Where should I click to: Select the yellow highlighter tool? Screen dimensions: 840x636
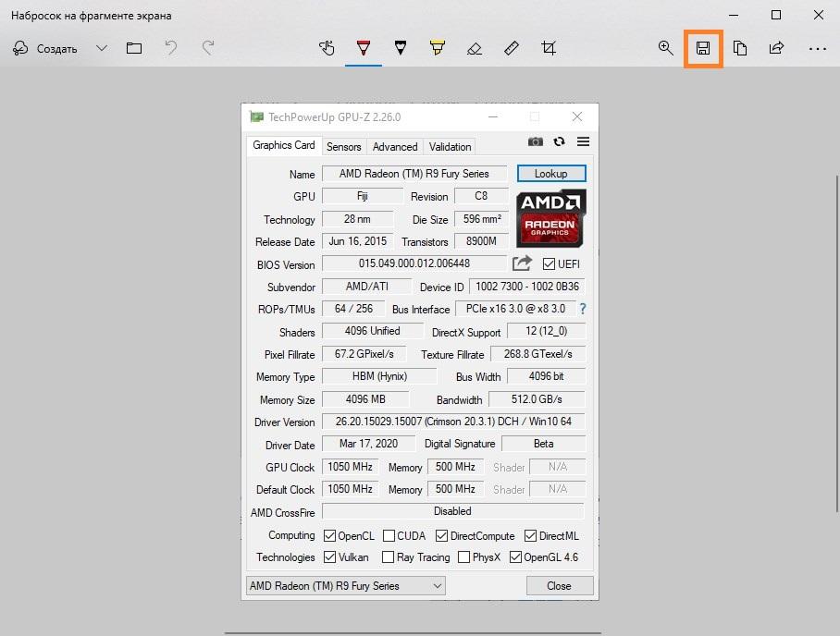click(438, 48)
